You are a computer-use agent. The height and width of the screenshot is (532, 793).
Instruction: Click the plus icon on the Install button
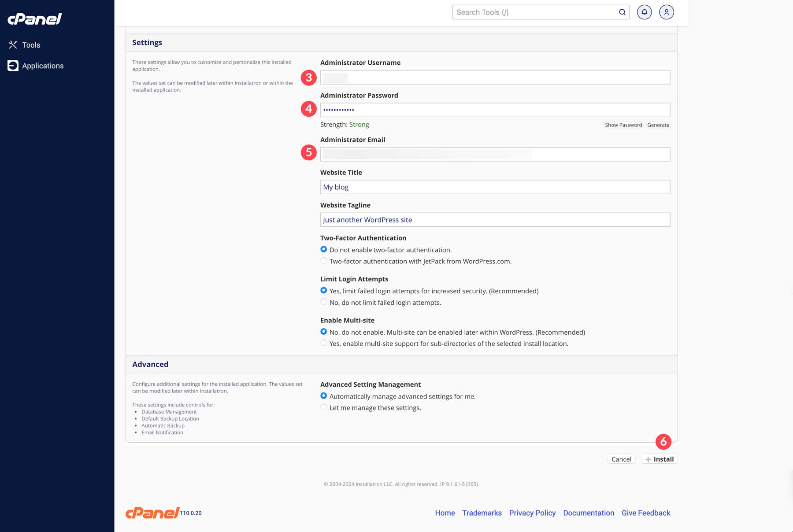tap(648, 459)
